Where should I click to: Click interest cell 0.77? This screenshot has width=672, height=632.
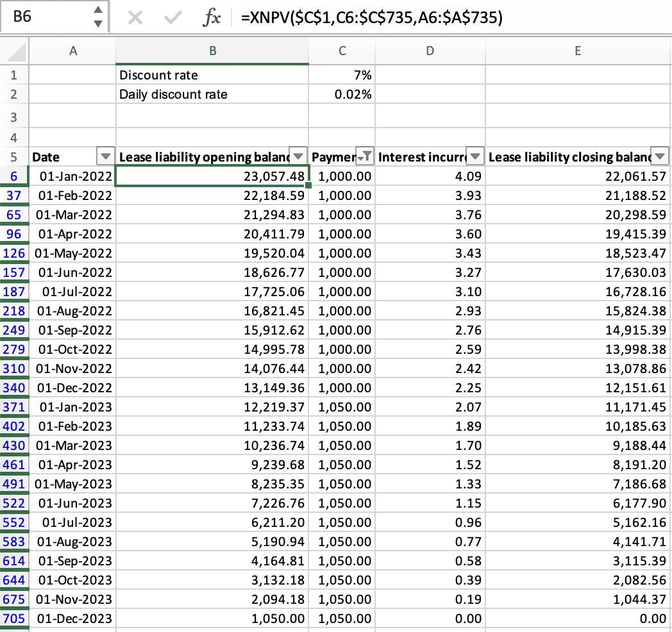(430, 542)
